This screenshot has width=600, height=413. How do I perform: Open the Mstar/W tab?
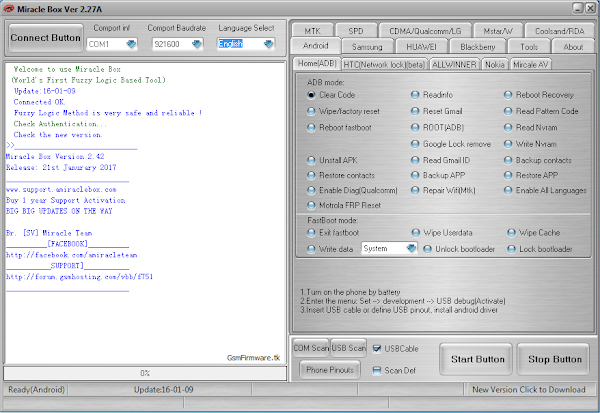pyautogui.click(x=498, y=31)
